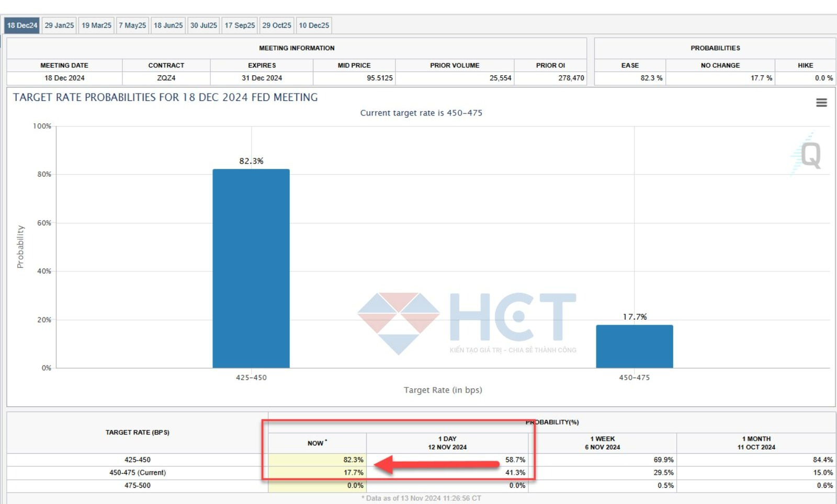Click the 17.7% bar for 450-475

[634, 346]
